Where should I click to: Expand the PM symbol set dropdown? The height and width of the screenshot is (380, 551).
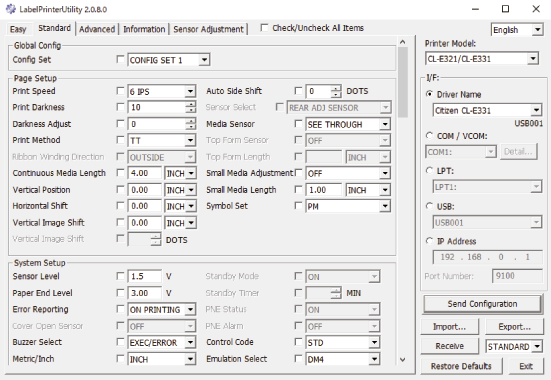coord(348,206)
